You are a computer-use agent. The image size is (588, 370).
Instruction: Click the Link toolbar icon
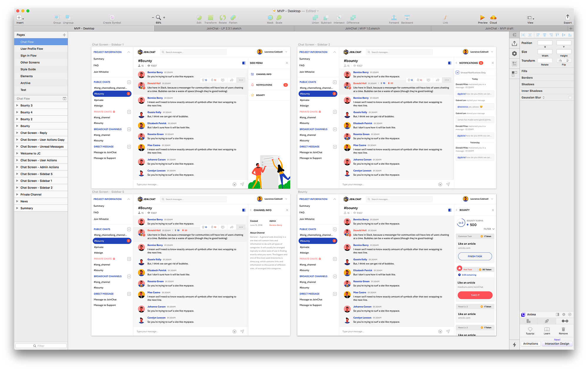[x=445, y=18]
